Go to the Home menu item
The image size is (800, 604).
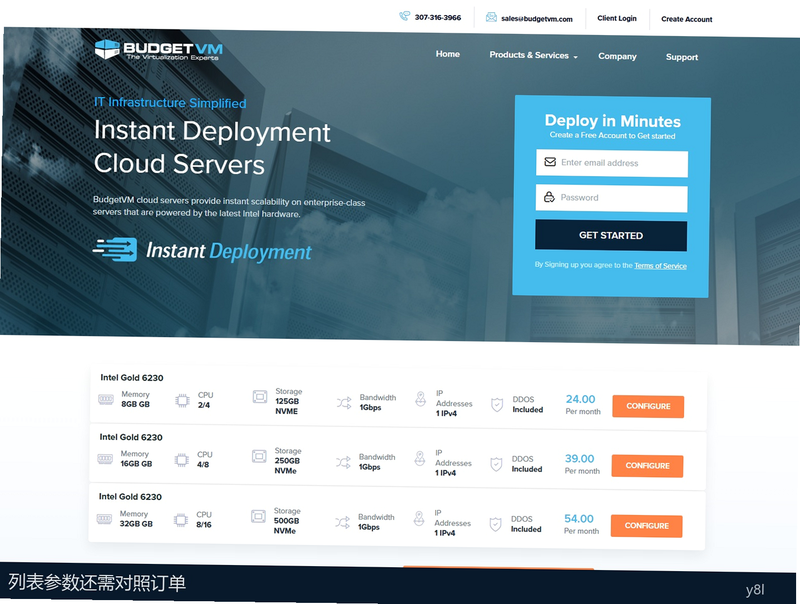click(447, 54)
